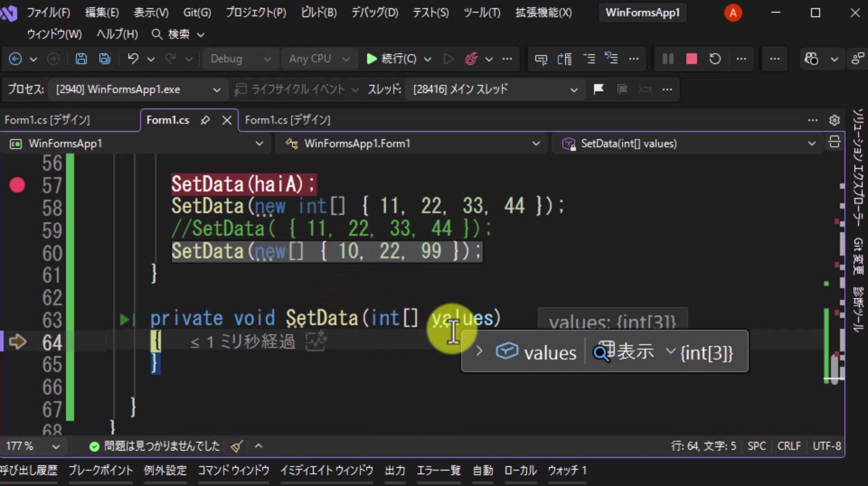Switch to the first Form1.cs [デザイン] tab
868x486 pixels.
[x=47, y=120]
